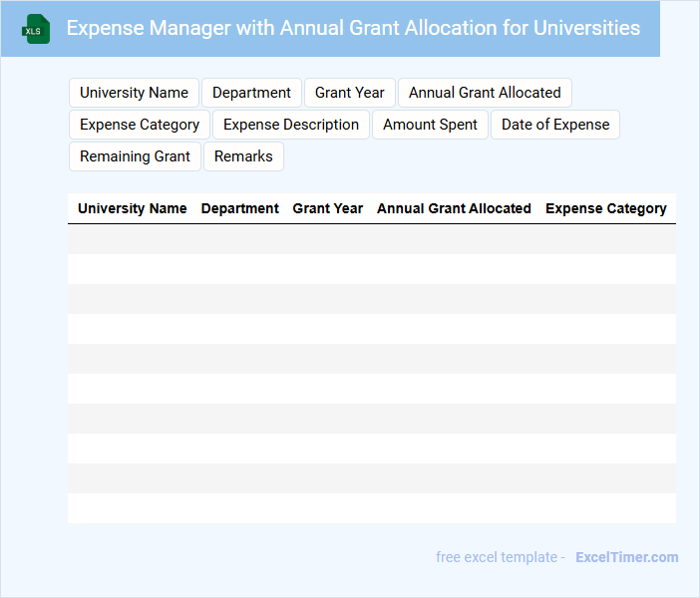Click the page title heading text
The height and width of the screenshot is (598, 700).
click(x=353, y=28)
